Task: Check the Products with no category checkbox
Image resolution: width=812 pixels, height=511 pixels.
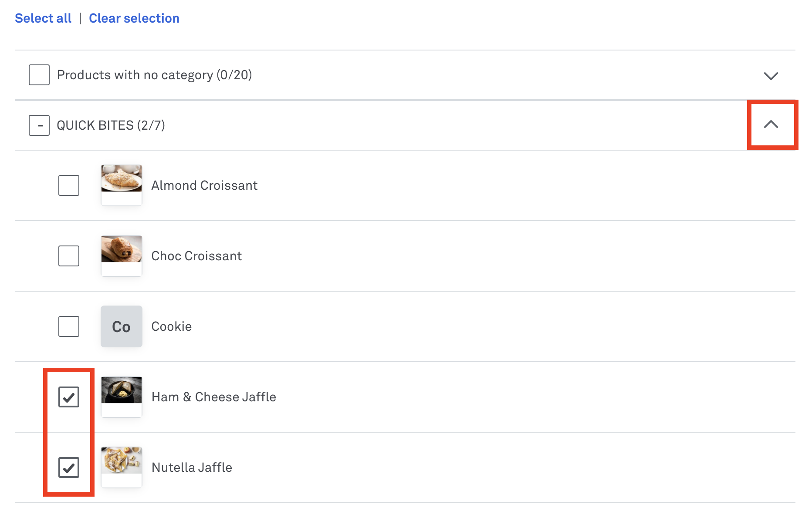Action: tap(39, 75)
